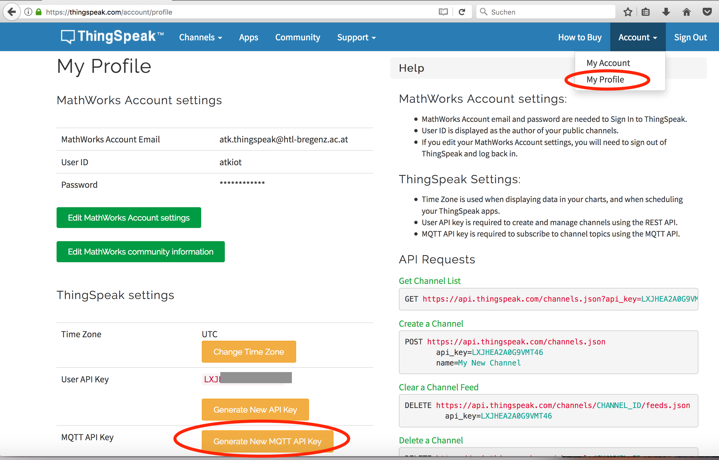Click the Time Zone row label
The height and width of the screenshot is (460, 719).
click(x=81, y=334)
